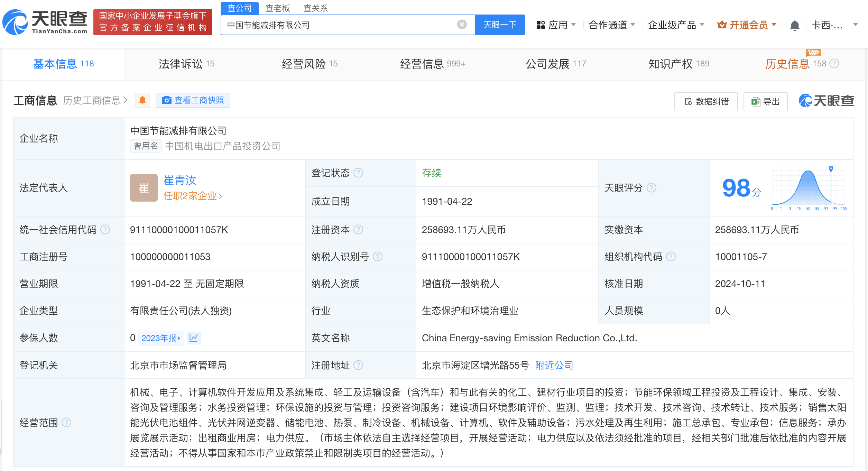Screen dimensions: 868x471
Task: Switch to 查公司 search tab
Action: (240, 8)
